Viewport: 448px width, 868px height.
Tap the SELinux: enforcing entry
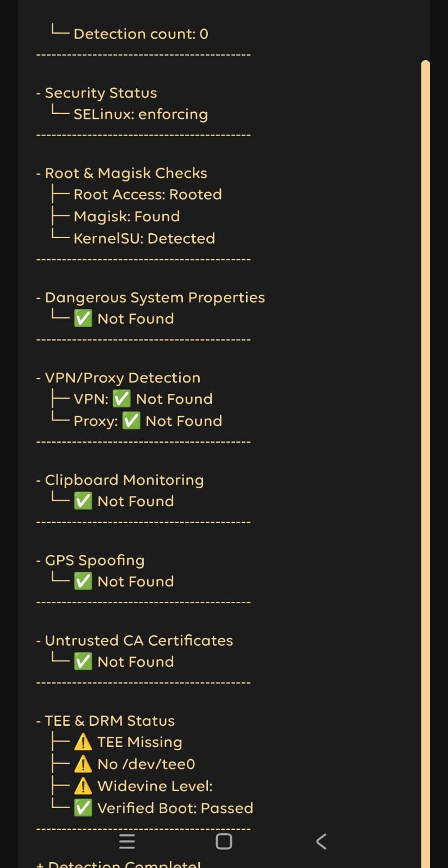click(x=141, y=114)
